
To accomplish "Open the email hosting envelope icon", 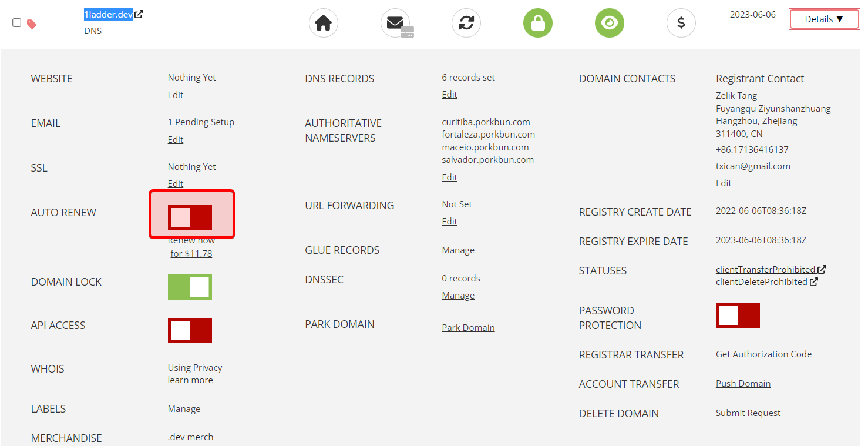I will [x=396, y=24].
